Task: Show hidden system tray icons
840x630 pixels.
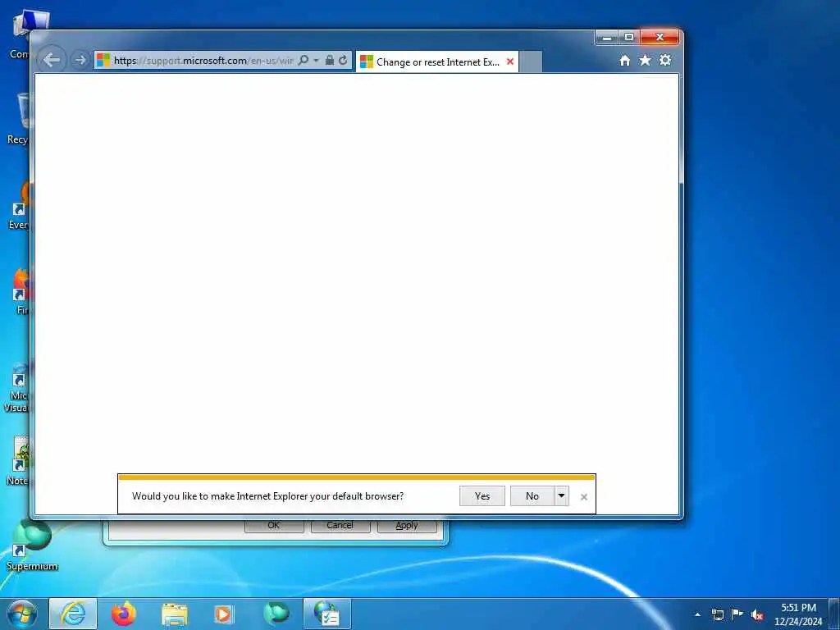Action: point(697,614)
